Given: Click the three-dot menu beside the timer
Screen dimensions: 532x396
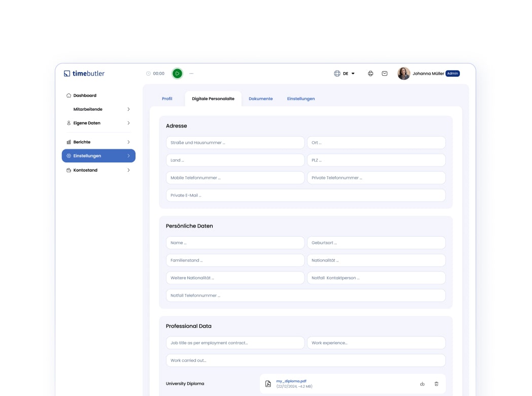Looking at the screenshot, I should tap(191, 74).
